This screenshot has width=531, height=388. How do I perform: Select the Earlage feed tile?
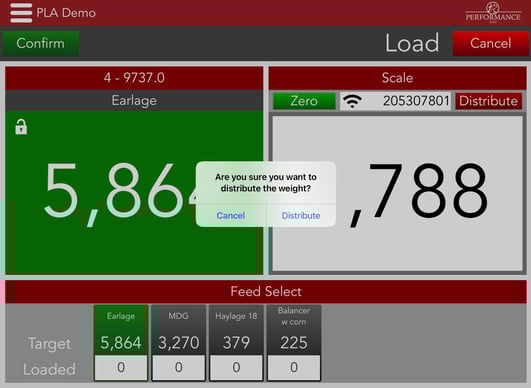click(x=121, y=330)
